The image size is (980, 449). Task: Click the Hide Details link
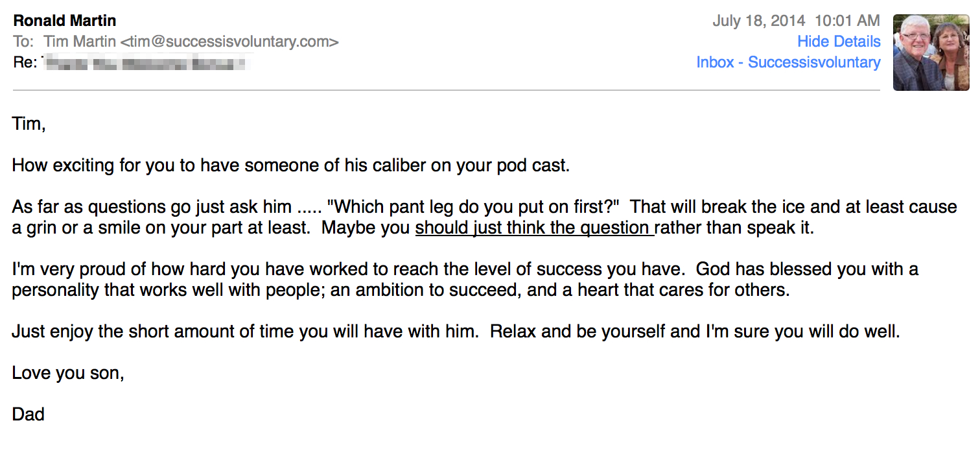839,42
